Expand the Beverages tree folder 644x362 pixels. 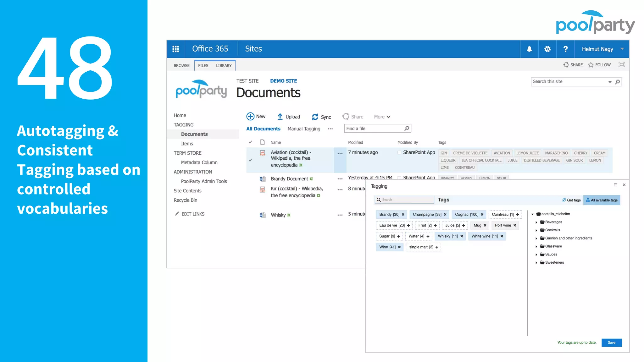pyautogui.click(x=536, y=222)
